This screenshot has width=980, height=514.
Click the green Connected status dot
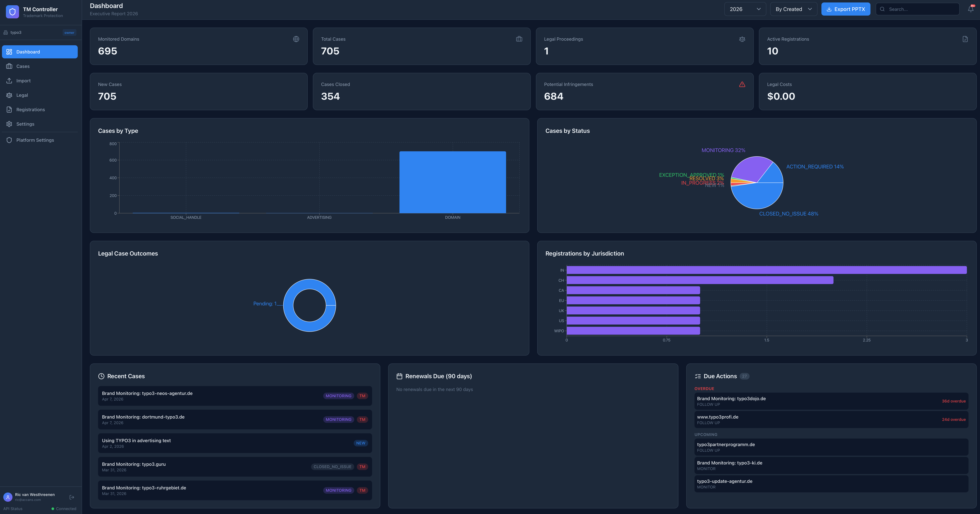pyautogui.click(x=53, y=509)
